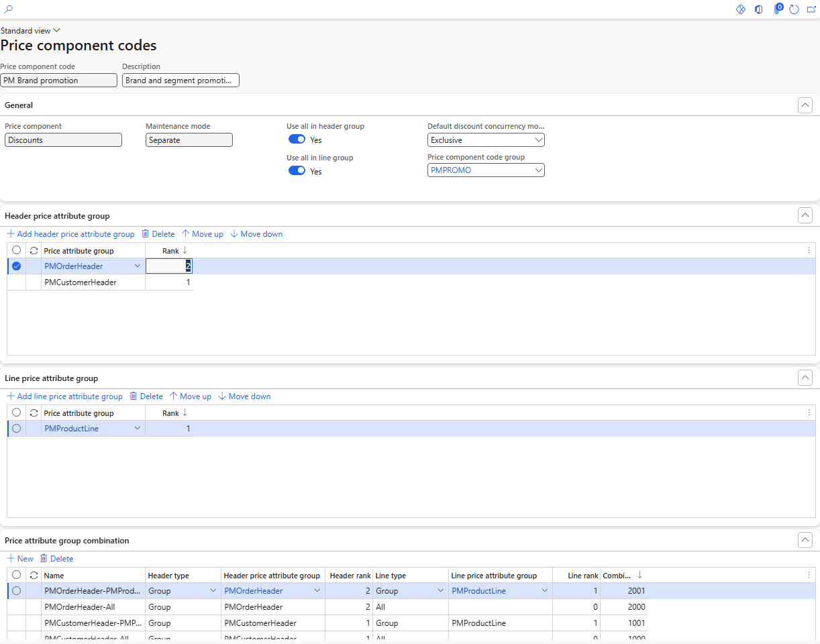The image size is (820, 644).
Task: Toggle Use all in header group switch
Action: pyautogui.click(x=297, y=140)
